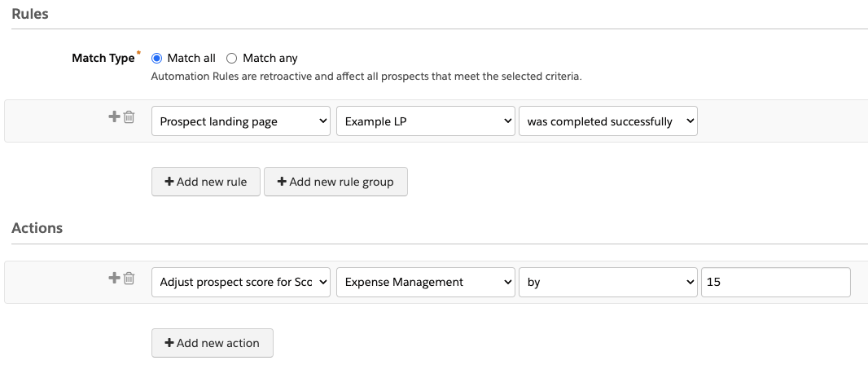
Task: Remove the Adjust prospect score action via trash icon
Action: click(129, 279)
